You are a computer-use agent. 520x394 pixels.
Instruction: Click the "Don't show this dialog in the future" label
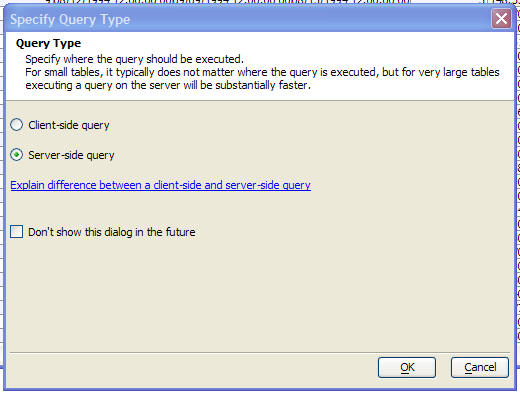click(112, 232)
